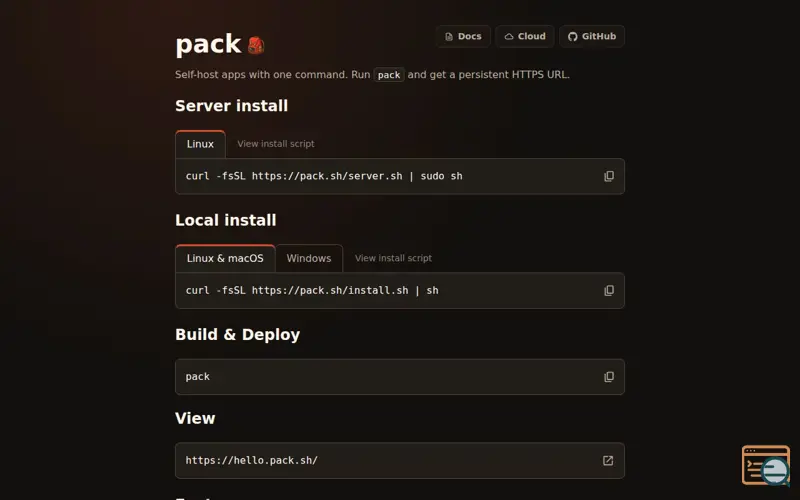Screen dimensions: 800x500
Task: Open the terminal widget icon at bottom right
Action: click(766, 465)
